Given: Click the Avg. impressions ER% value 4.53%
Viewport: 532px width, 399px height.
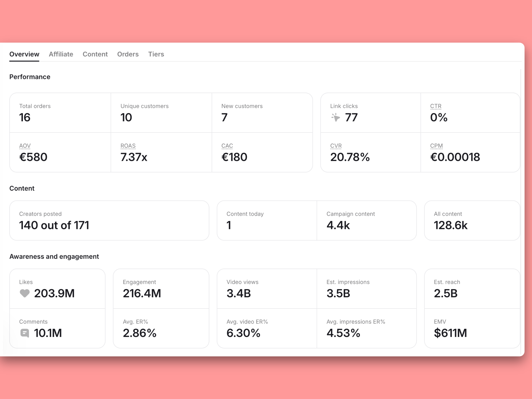Looking at the screenshot, I should [343, 333].
